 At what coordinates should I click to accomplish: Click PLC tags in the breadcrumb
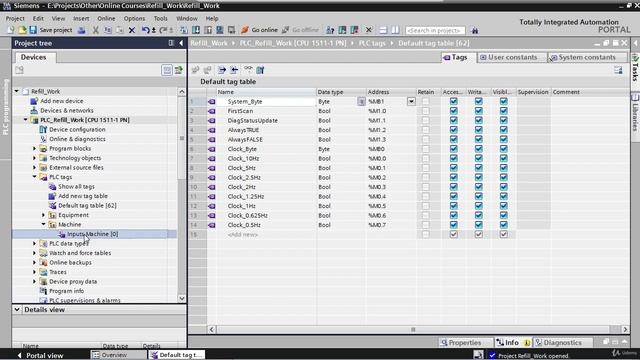pyautogui.click(x=372, y=43)
